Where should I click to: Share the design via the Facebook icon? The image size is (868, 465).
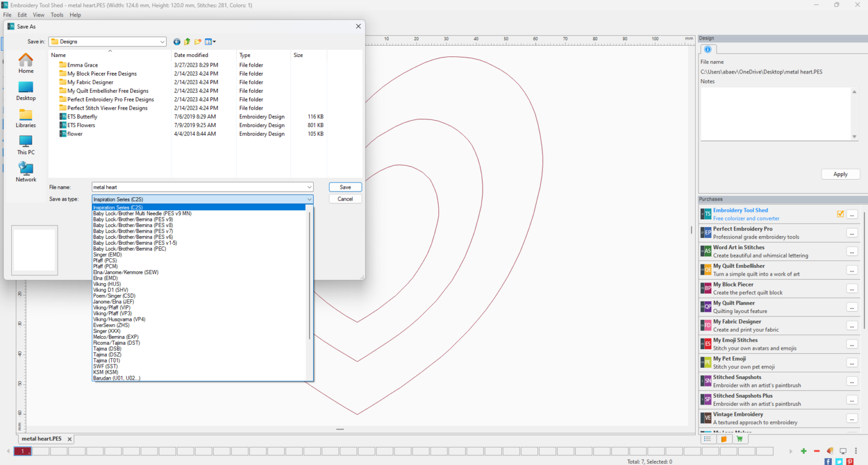[x=827, y=460]
